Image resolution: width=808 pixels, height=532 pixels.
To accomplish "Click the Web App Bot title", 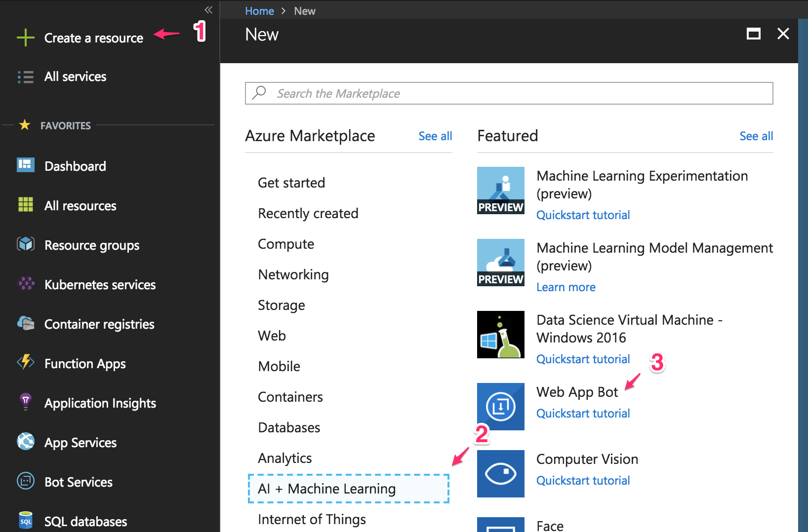I will [x=577, y=392].
